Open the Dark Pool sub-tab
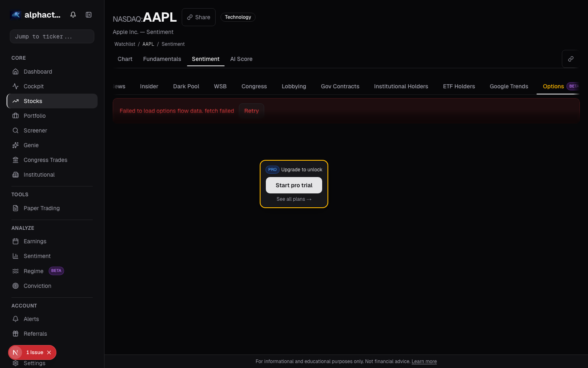 tap(186, 86)
